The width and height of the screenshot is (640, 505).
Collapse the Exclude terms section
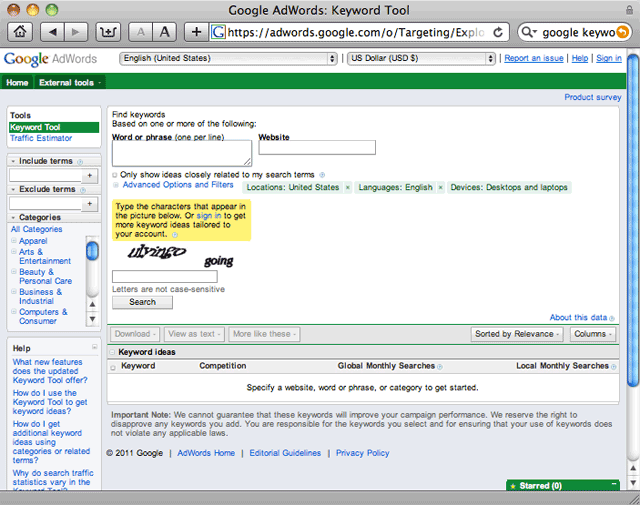point(13,189)
